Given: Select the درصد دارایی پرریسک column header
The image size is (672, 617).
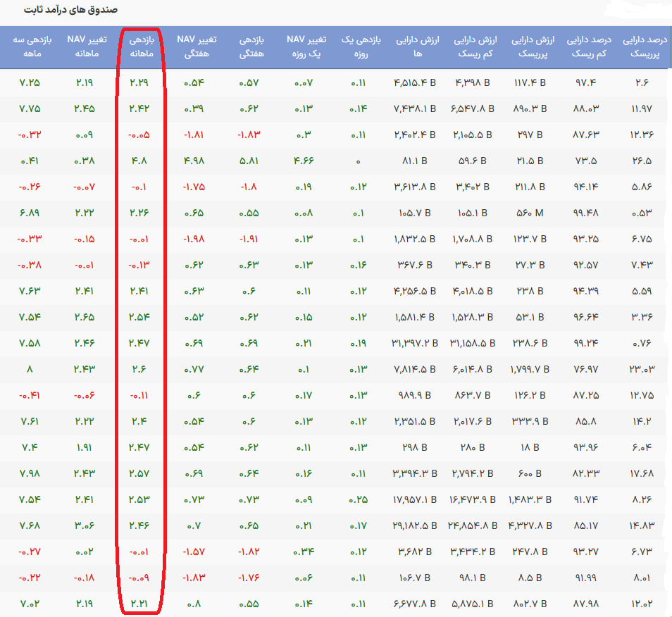Looking at the screenshot, I should tap(645, 46).
